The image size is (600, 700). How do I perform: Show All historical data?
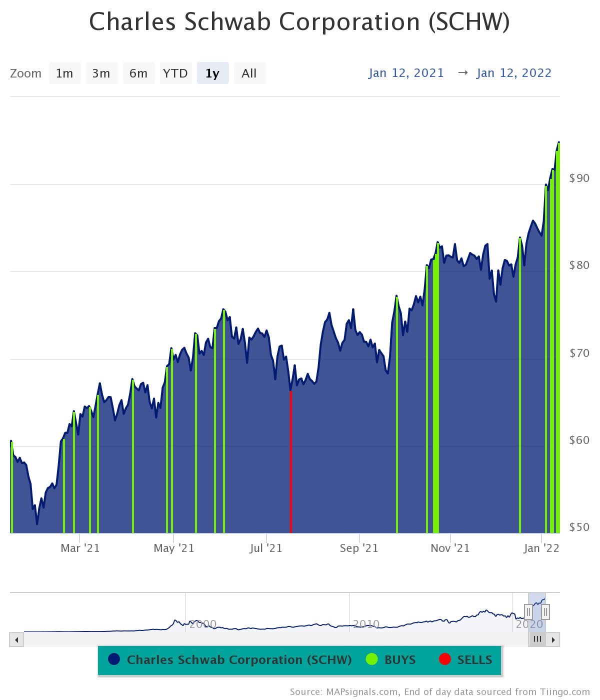249,73
